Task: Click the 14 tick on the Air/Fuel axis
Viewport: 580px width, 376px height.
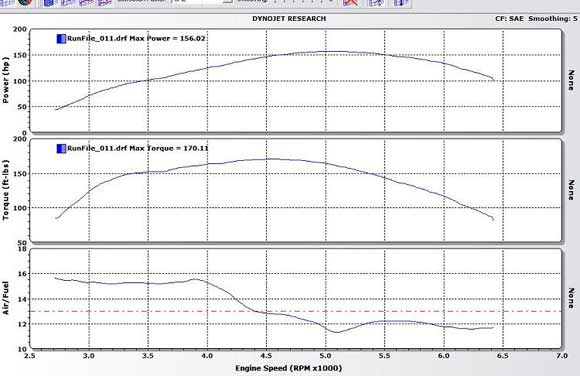Action: [23, 299]
